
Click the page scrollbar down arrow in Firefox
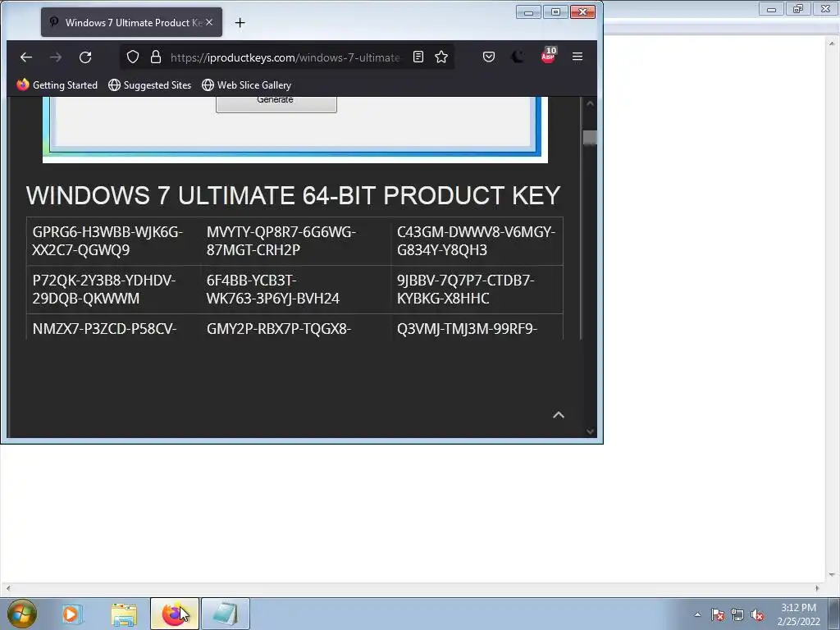(x=590, y=431)
